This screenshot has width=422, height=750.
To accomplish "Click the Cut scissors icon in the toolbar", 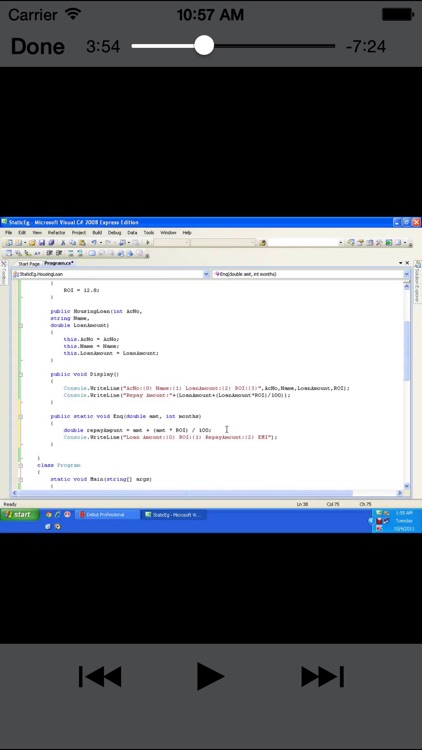I will [x=62, y=243].
